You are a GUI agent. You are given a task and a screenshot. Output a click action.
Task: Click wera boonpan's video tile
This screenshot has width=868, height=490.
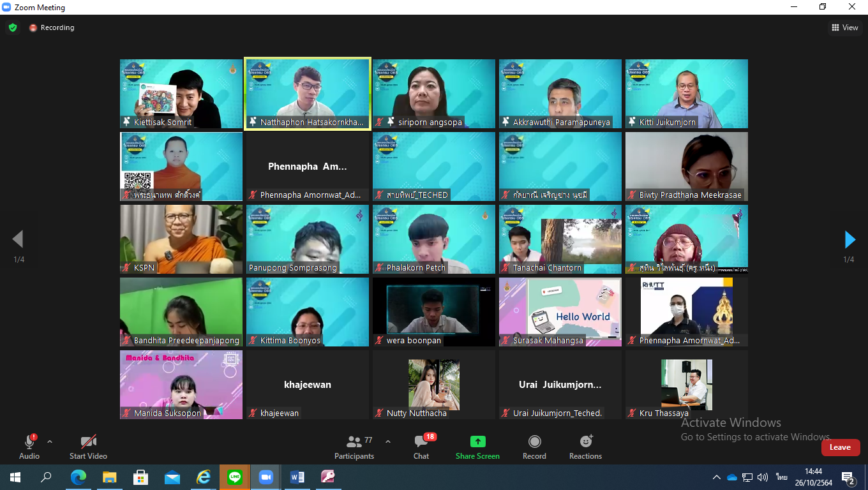(x=434, y=312)
